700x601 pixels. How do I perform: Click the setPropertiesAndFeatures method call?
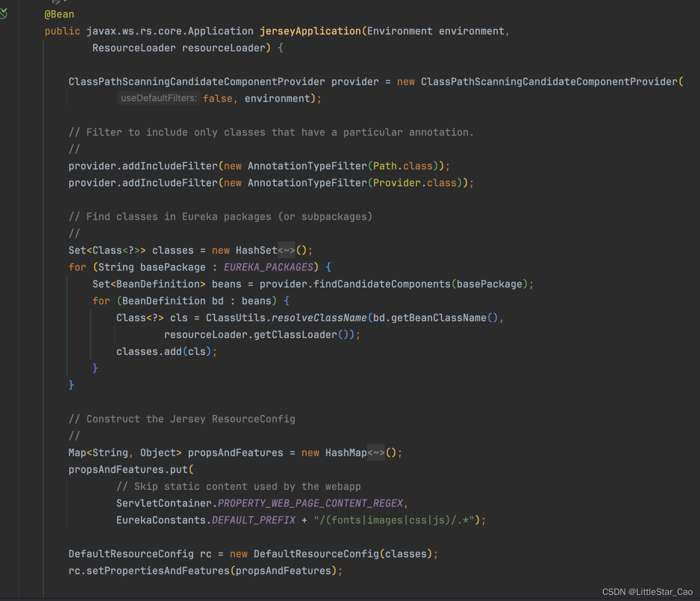[x=158, y=571]
